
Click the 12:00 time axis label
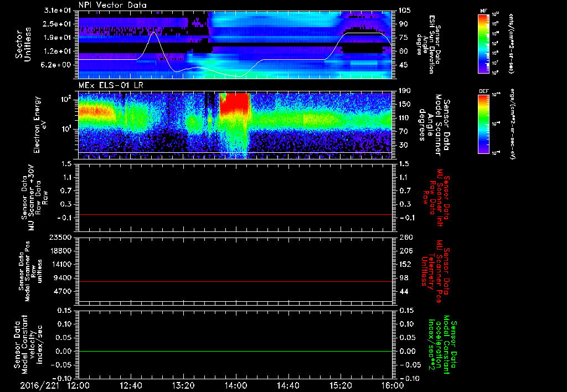[x=79, y=385]
